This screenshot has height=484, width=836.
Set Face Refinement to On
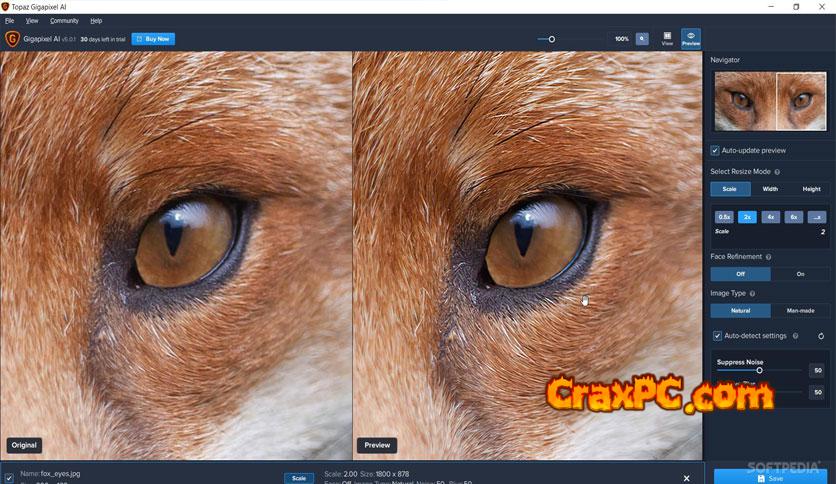[x=800, y=274]
